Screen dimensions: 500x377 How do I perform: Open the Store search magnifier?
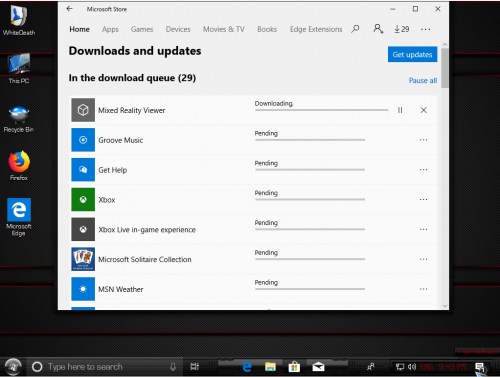(355, 29)
